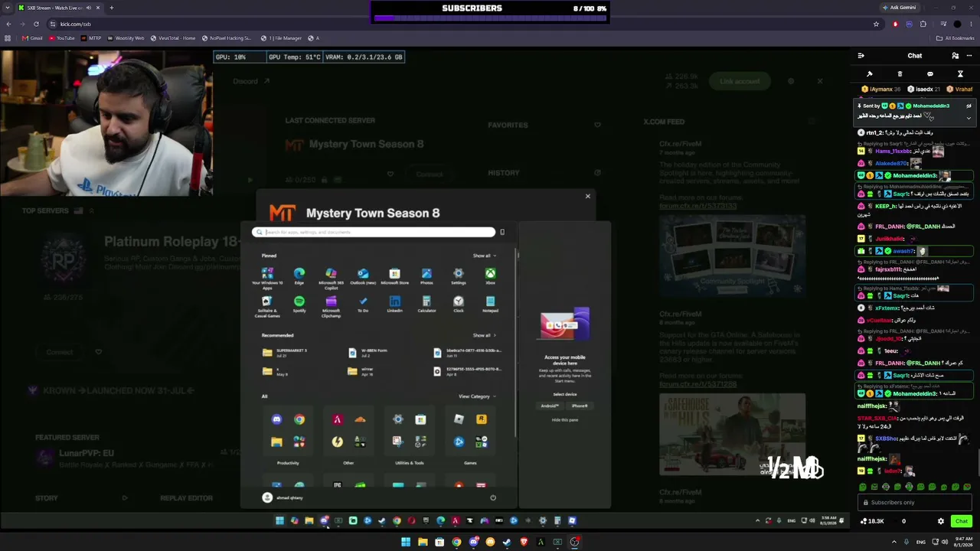The width and height of the screenshot is (980, 551).
Task: Select Android device button
Action: click(550, 406)
